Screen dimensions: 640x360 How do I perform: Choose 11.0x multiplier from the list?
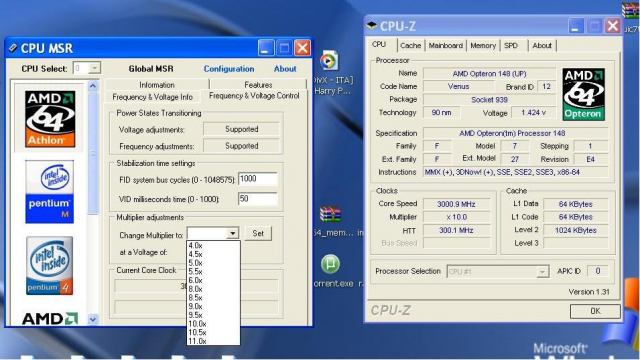click(213, 341)
